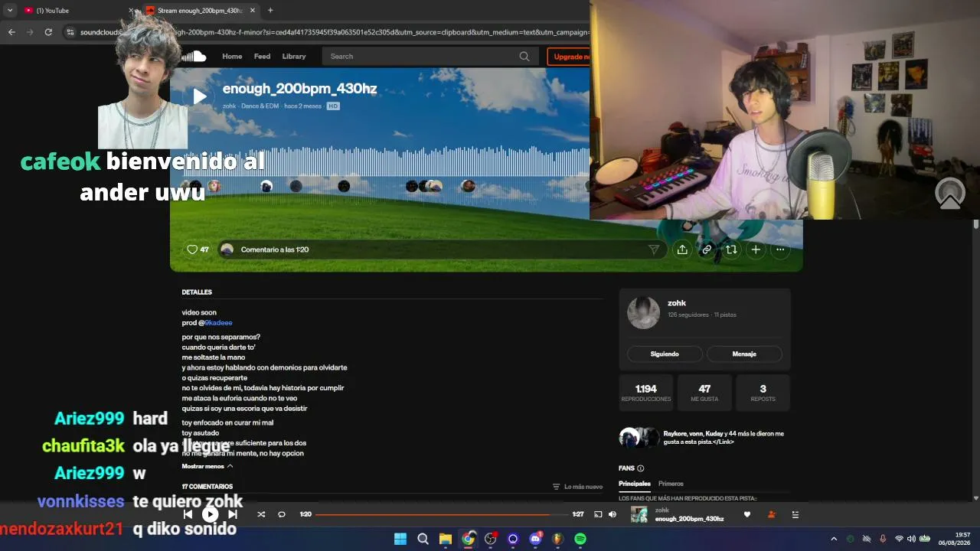This screenshot has height=551, width=980.
Task: Toggle shuffle in the player bar
Action: pyautogui.click(x=261, y=514)
